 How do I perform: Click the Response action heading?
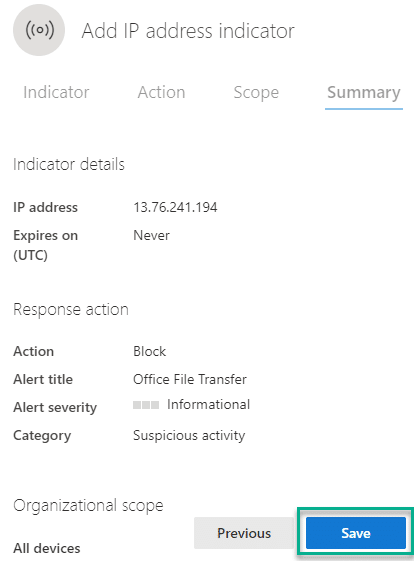(71, 309)
